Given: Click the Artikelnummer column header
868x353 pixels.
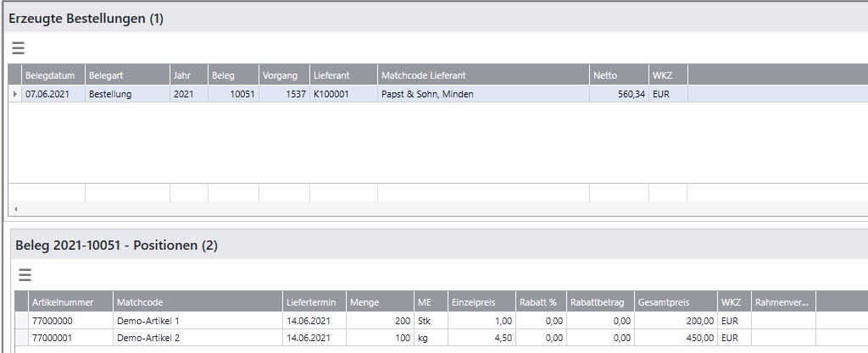Looking at the screenshot, I should point(70,301).
